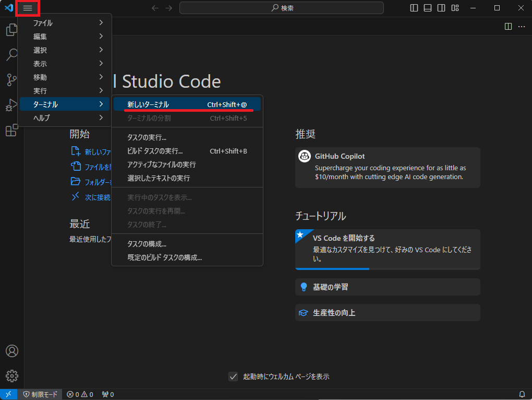
Task: Open the editor More Actions ellipsis
Action: point(522,27)
